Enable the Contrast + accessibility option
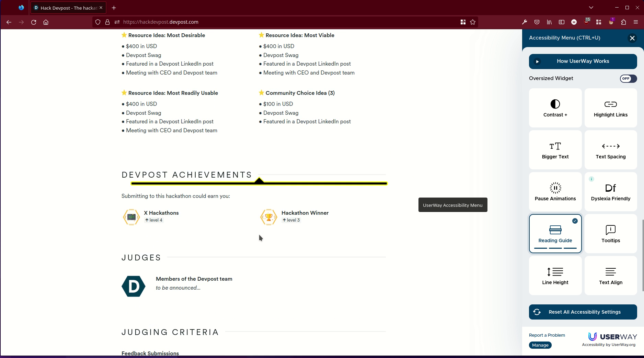The width and height of the screenshot is (644, 358). point(555,108)
